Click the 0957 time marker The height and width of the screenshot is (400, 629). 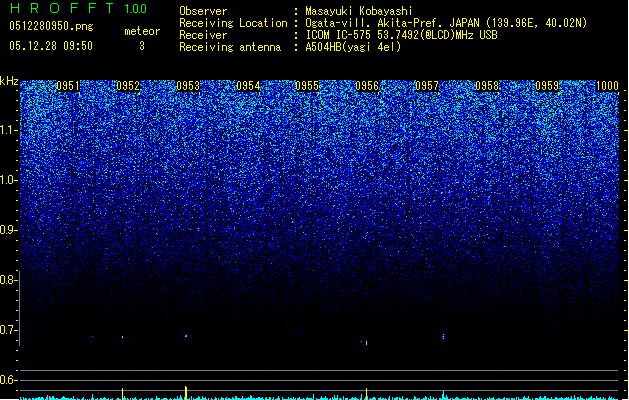tap(427, 86)
